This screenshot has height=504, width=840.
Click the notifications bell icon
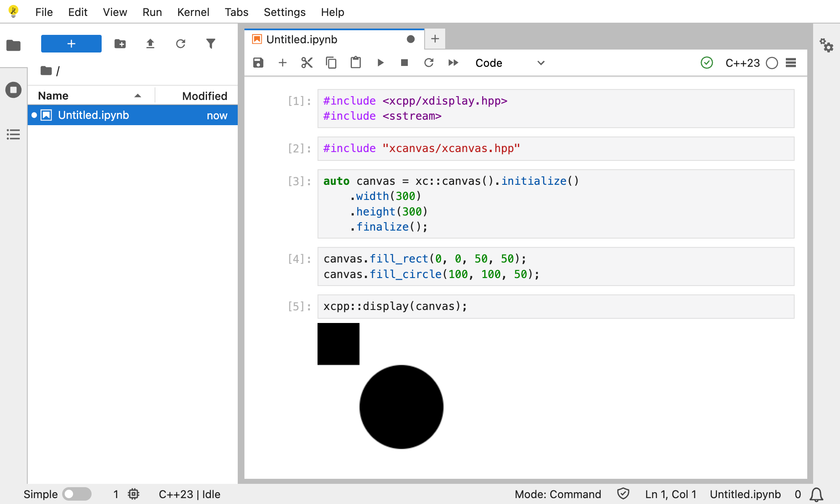(x=816, y=494)
